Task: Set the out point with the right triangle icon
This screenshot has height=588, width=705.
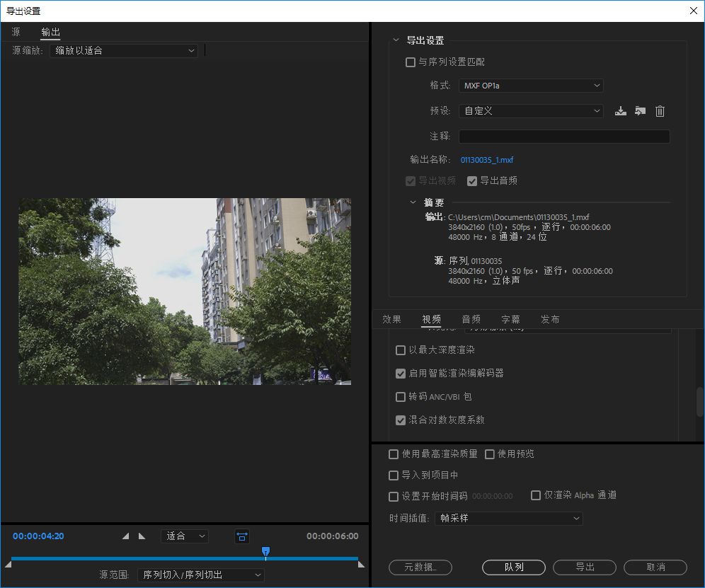Action: (x=143, y=536)
